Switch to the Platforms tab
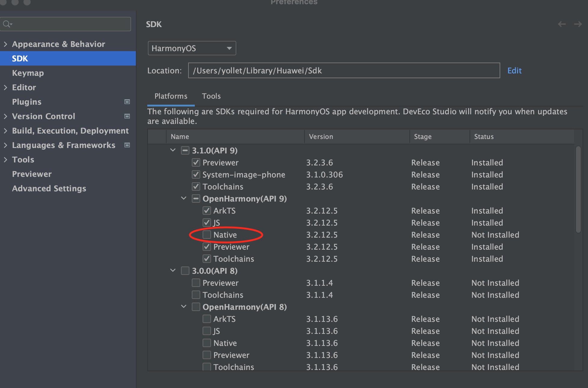The image size is (588, 388). point(171,96)
